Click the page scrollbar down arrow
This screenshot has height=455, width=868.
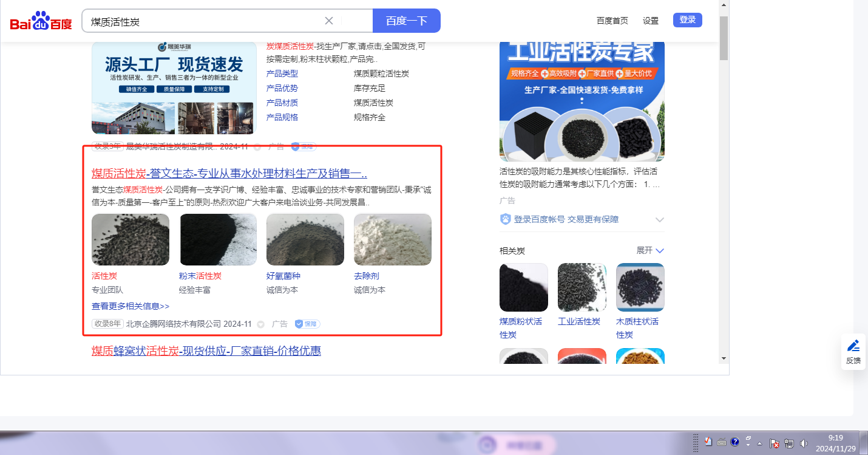tap(724, 358)
